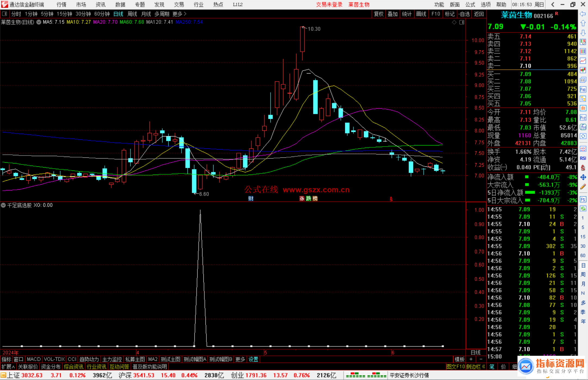
Task: Select the 季 quarterly period in sidebar
Action: tap(583, 312)
